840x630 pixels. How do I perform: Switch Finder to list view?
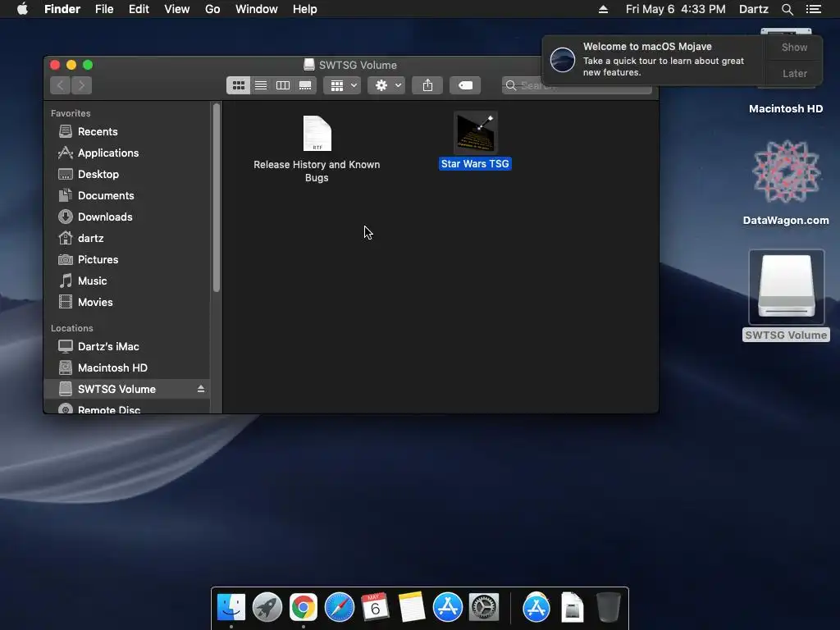[x=261, y=85]
